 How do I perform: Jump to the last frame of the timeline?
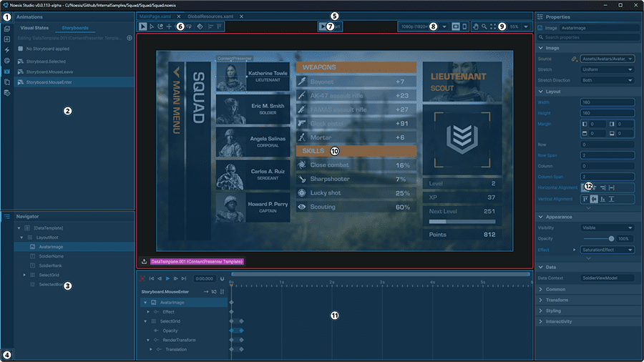pos(184,279)
